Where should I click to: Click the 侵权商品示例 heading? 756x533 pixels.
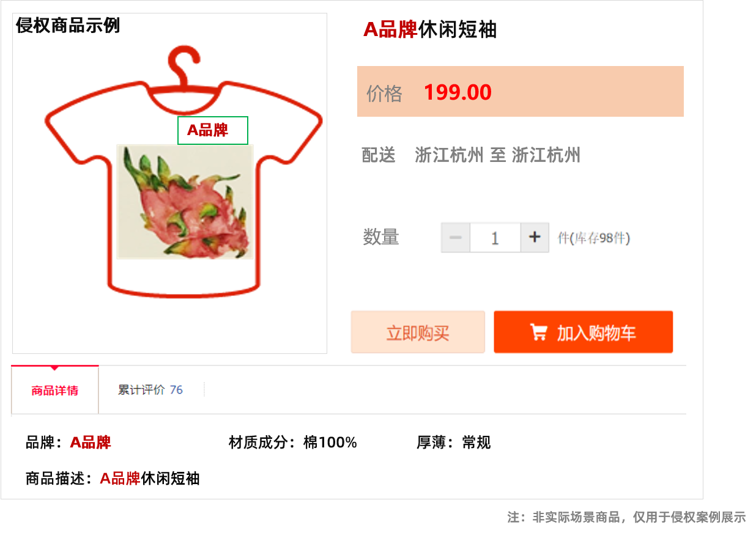pyautogui.click(x=68, y=26)
